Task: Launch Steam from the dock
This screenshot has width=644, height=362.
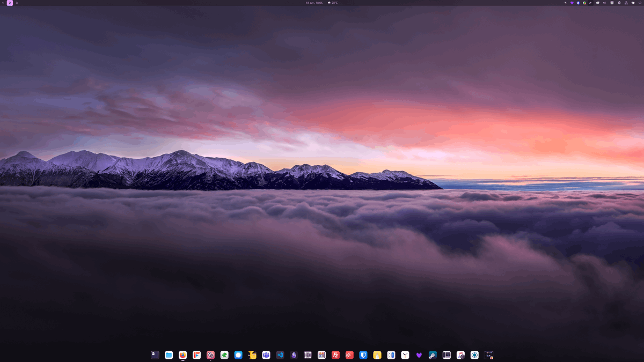Action: coord(431,354)
